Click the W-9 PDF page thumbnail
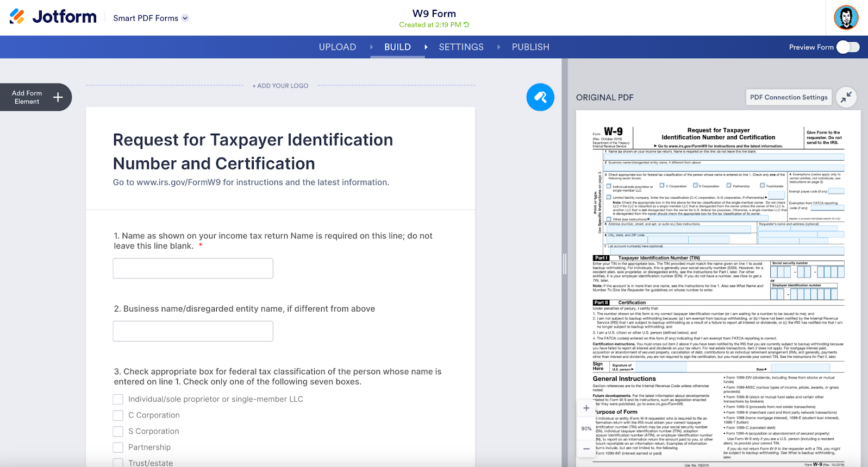Screen dimensions: 868x467 [718, 288]
